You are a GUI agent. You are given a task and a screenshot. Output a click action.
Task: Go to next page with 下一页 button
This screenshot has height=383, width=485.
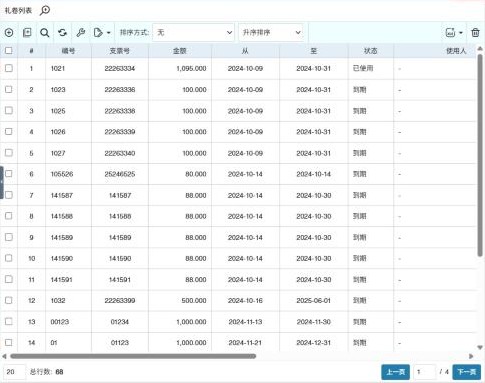(466, 372)
